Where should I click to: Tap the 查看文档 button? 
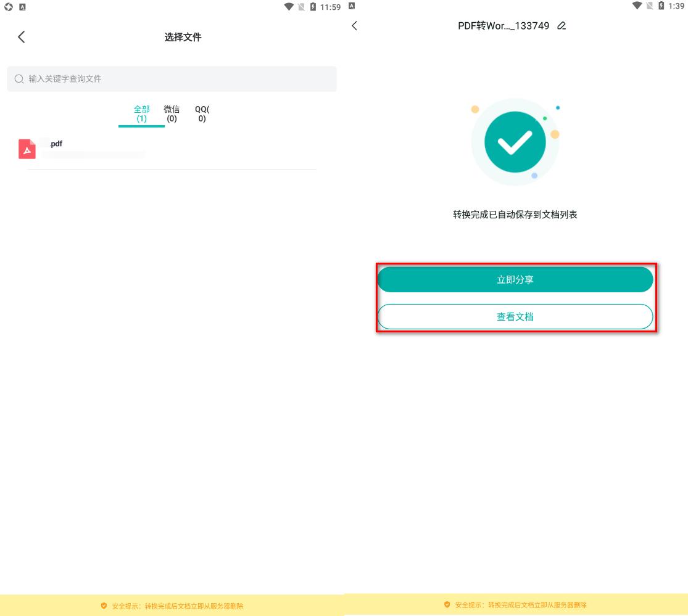pyautogui.click(x=515, y=316)
